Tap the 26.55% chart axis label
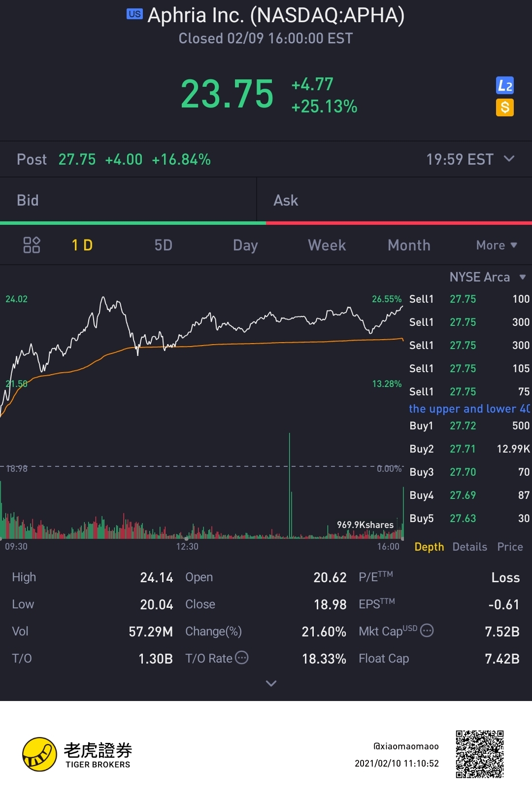Screen dimensions: 532x808 tap(387, 299)
